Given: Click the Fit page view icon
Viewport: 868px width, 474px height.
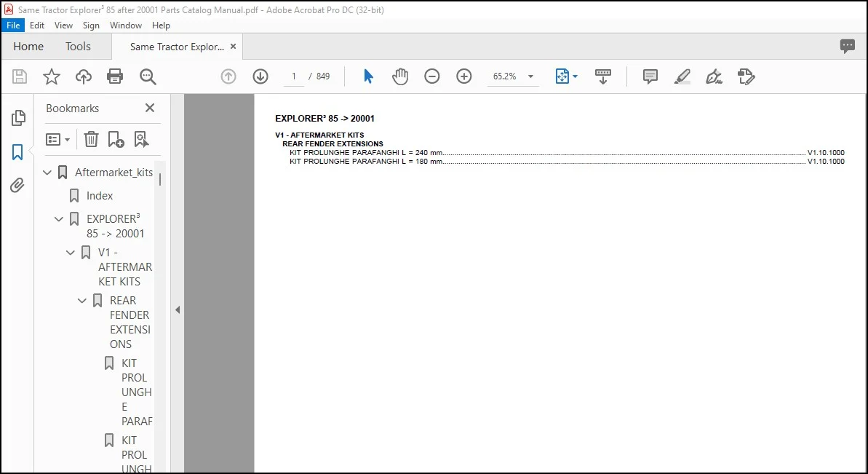Looking at the screenshot, I should [x=562, y=76].
